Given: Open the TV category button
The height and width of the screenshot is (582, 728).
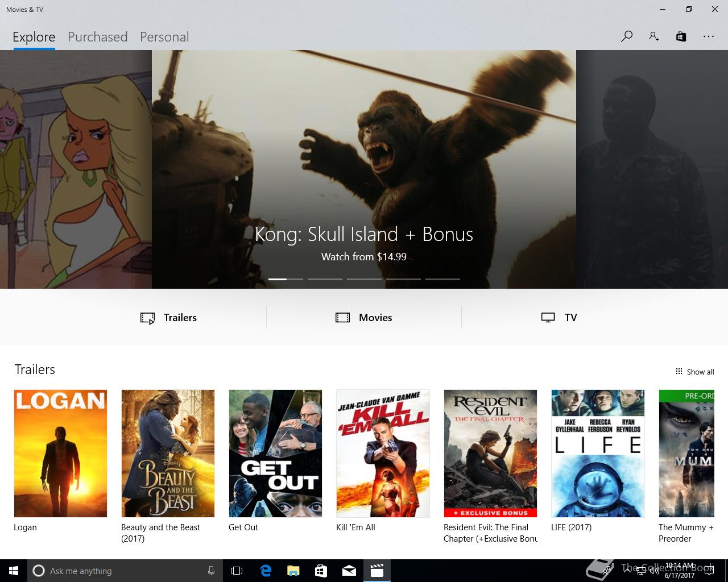Looking at the screenshot, I should click(559, 318).
